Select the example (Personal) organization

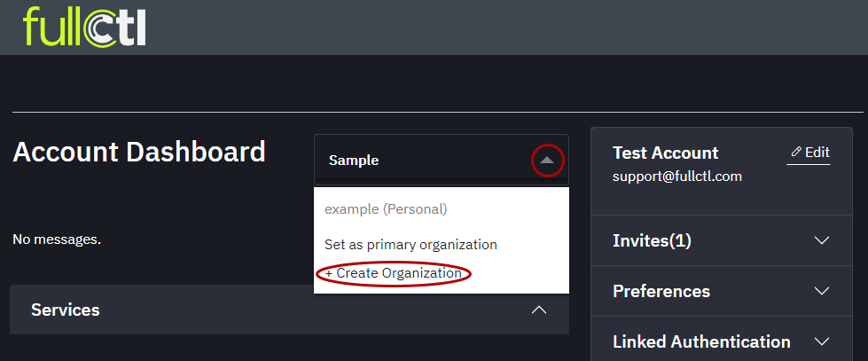[x=386, y=209]
